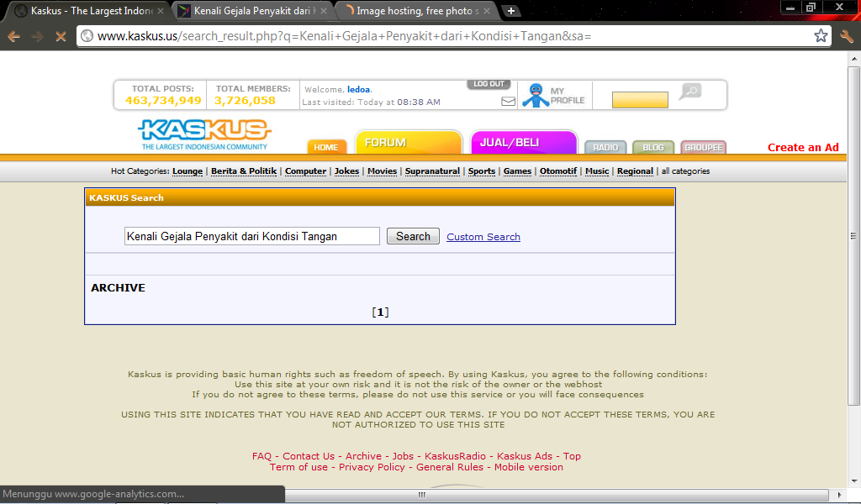861x504 pixels.
Task: Open the Otomotif category
Action: point(558,171)
